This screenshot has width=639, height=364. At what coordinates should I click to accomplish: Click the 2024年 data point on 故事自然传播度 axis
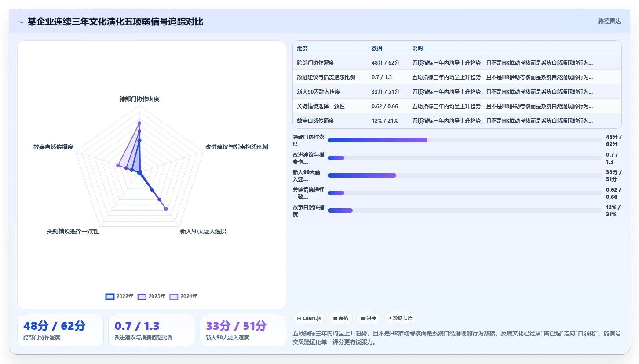coord(118,165)
